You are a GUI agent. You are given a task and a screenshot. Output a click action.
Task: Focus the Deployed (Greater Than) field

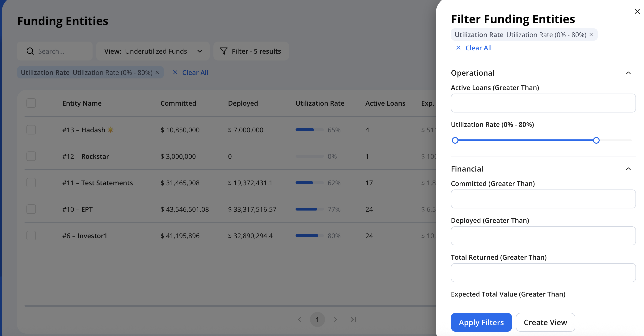pyautogui.click(x=543, y=236)
